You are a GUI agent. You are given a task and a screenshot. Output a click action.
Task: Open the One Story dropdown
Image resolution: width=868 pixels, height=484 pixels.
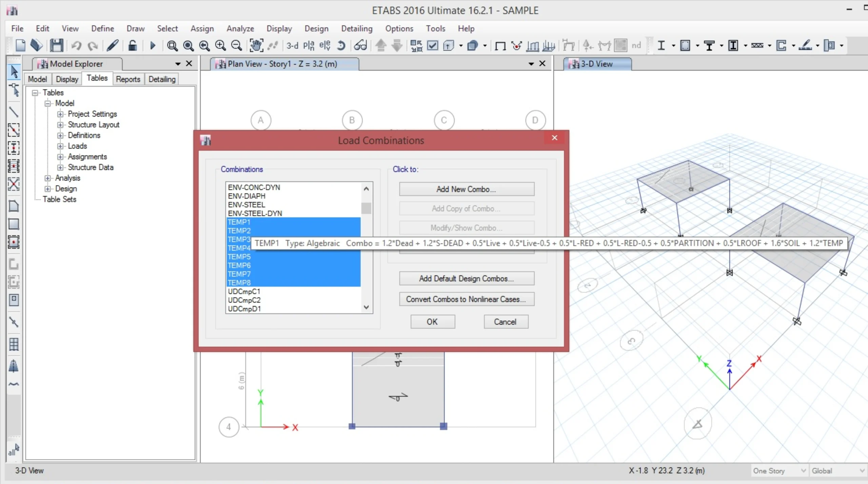[803, 471]
